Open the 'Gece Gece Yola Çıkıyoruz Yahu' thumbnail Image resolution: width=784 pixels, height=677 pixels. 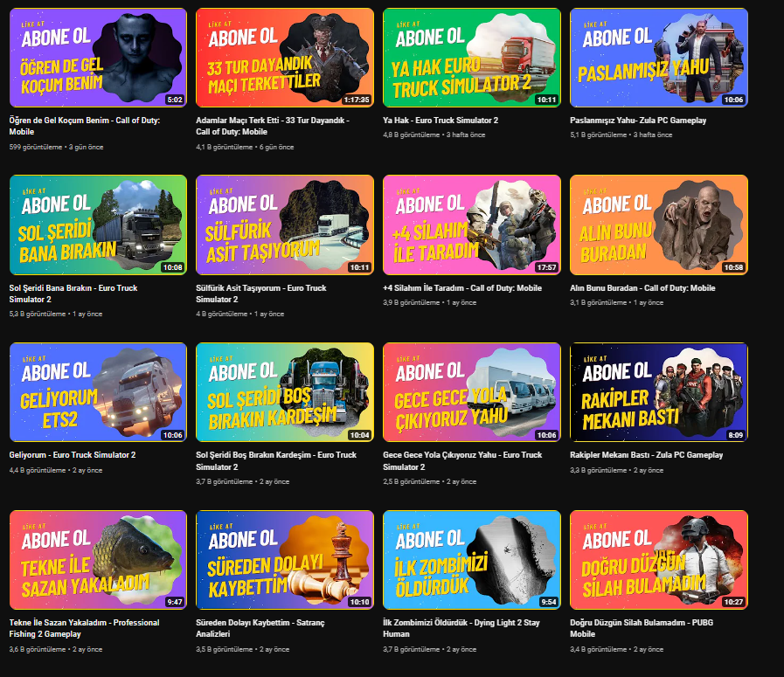click(x=472, y=392)
